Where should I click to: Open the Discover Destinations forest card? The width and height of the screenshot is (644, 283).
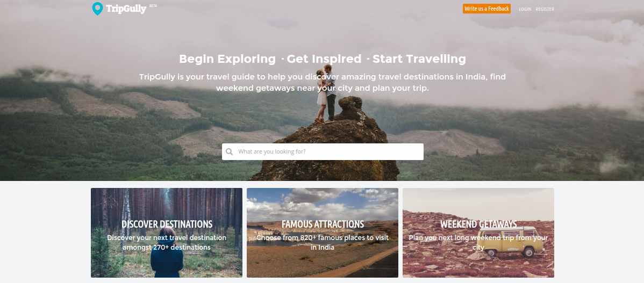[167, 233]
